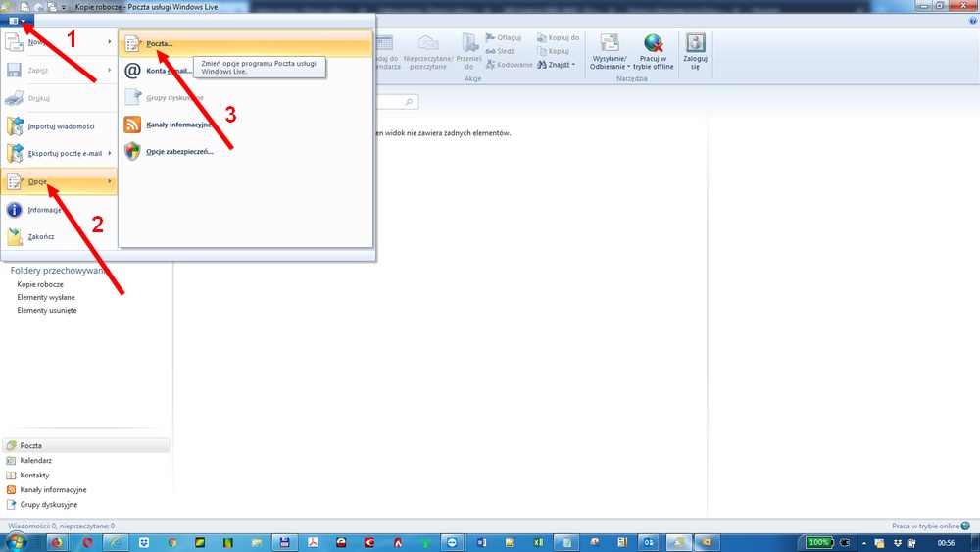980x552 pixels.
Task: Select Poczta... in the Opcje submenu
Action: (x=246, y=44)
